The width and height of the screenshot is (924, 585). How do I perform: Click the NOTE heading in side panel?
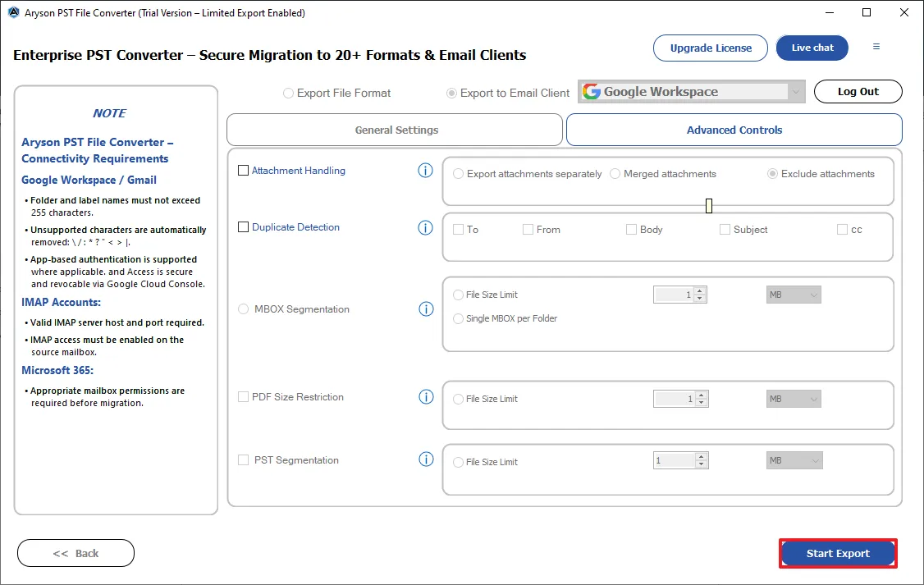[110, 113]
